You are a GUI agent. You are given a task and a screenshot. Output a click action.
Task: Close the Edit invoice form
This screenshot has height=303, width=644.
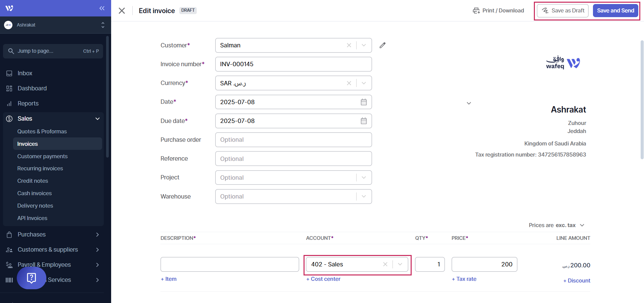[x=122, y=11]
